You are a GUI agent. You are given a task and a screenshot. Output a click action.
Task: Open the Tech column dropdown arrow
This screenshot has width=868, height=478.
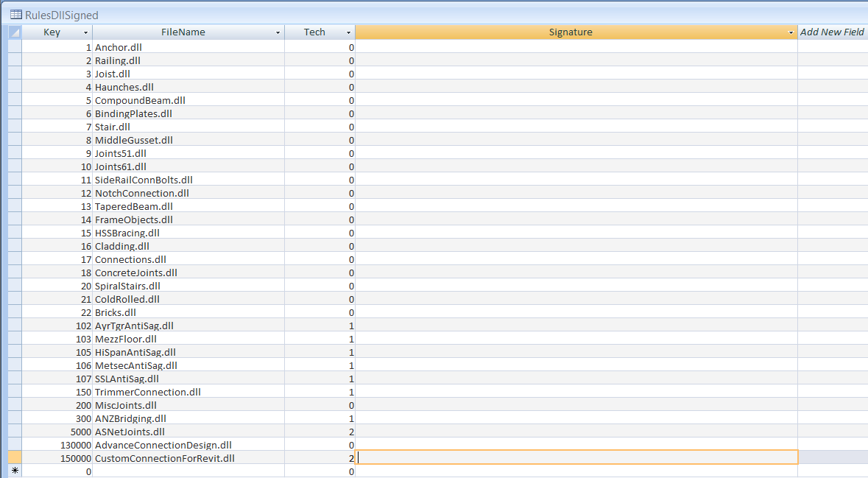[349, 32]
